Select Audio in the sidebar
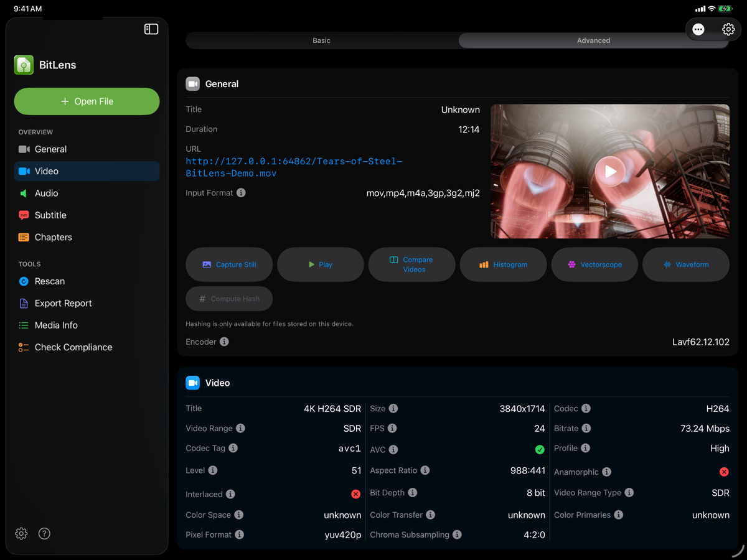Image resolution: width=747 pixels, height=560 pixels. (87, 194)
